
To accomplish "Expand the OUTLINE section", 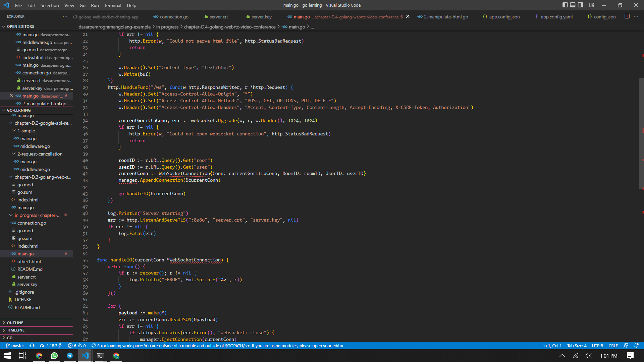I will (x=15, y=323).
